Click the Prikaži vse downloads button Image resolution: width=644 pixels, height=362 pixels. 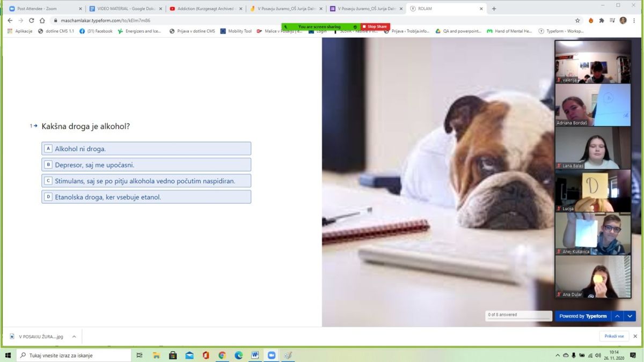[614, 336]
